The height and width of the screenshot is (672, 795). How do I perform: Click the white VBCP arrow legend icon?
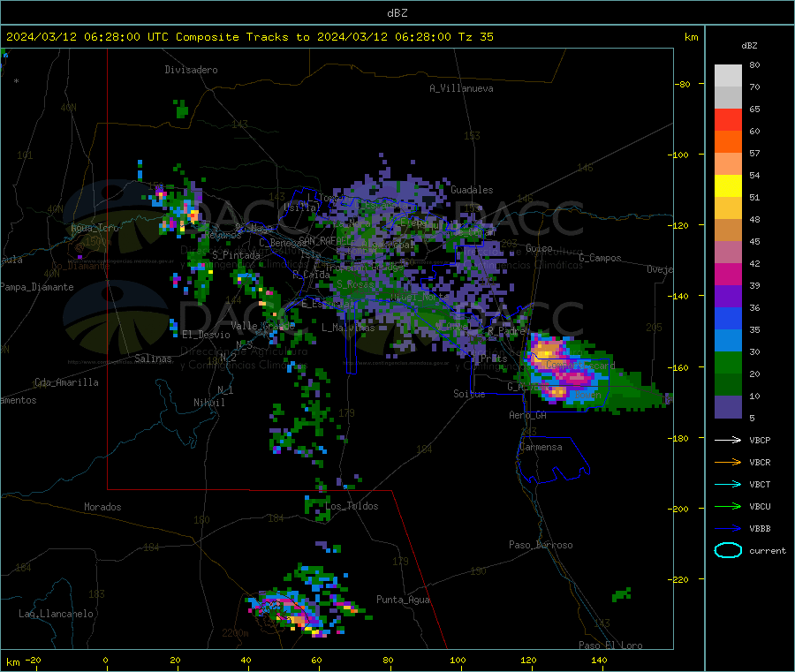[x=728, y=440]
